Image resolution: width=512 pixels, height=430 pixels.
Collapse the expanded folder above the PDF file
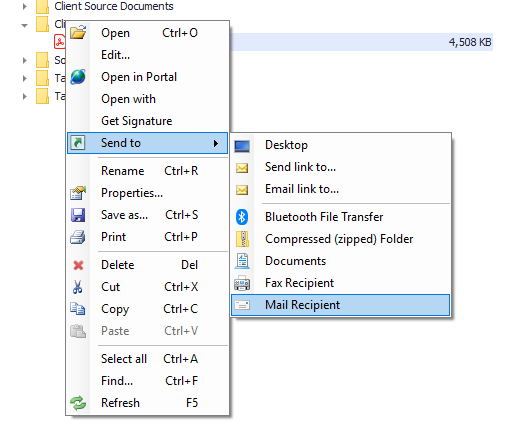[24, 25]
